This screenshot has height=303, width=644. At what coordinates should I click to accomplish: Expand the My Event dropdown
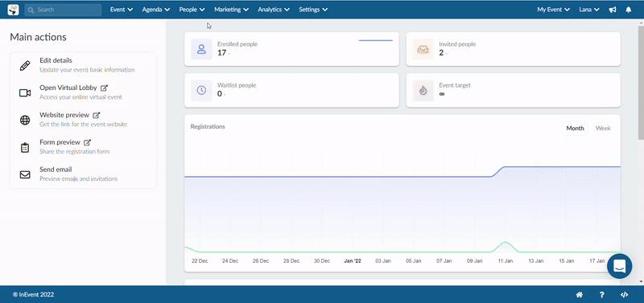[554, 10]
